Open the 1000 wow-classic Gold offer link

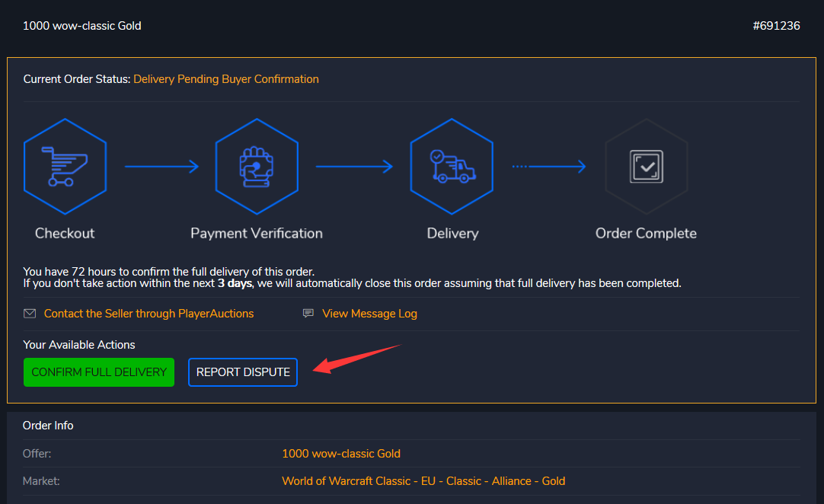coord(341,454)
